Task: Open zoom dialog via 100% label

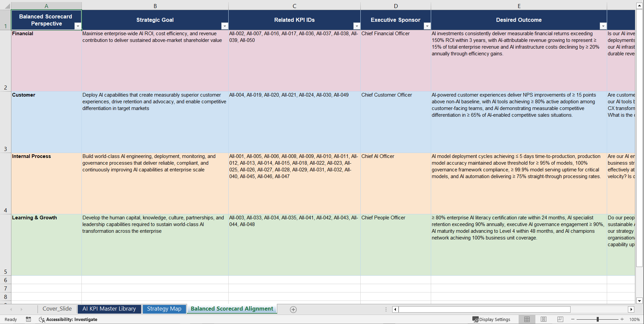Action: click(x=634, y=319)
